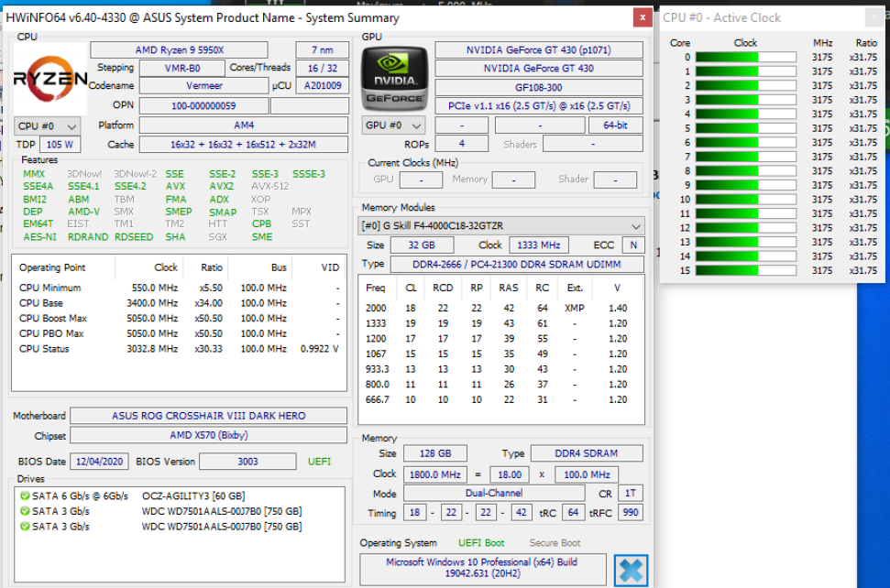This screenshot has height=588, width=890.
Task: Click the memory module Size 32 GB field
Action: click(421, 245)
